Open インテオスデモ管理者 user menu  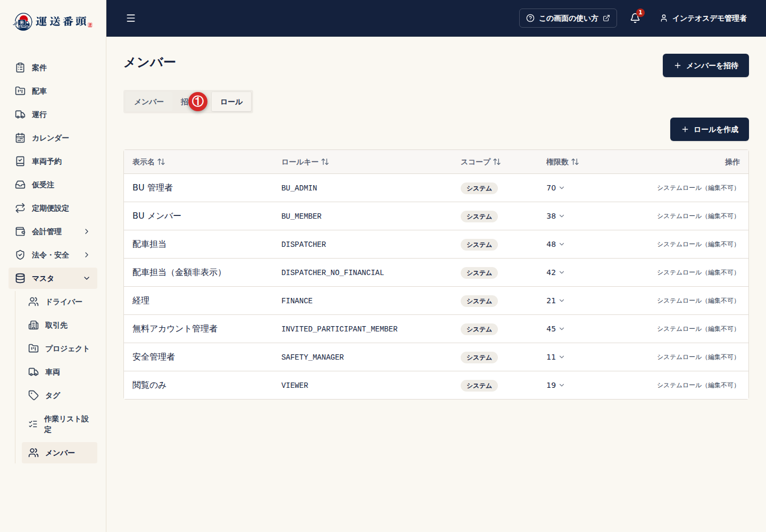coord(703,18)
